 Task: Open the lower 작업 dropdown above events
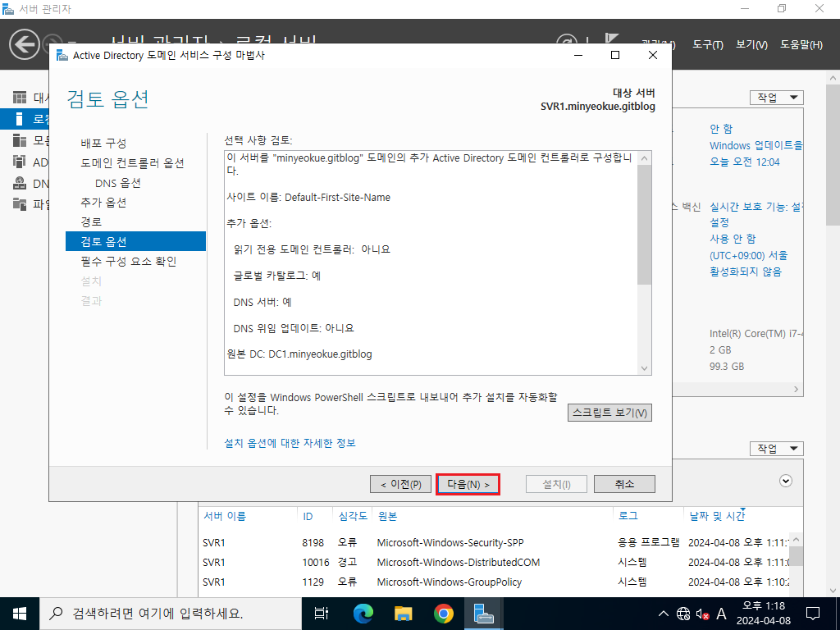point(777,449)
